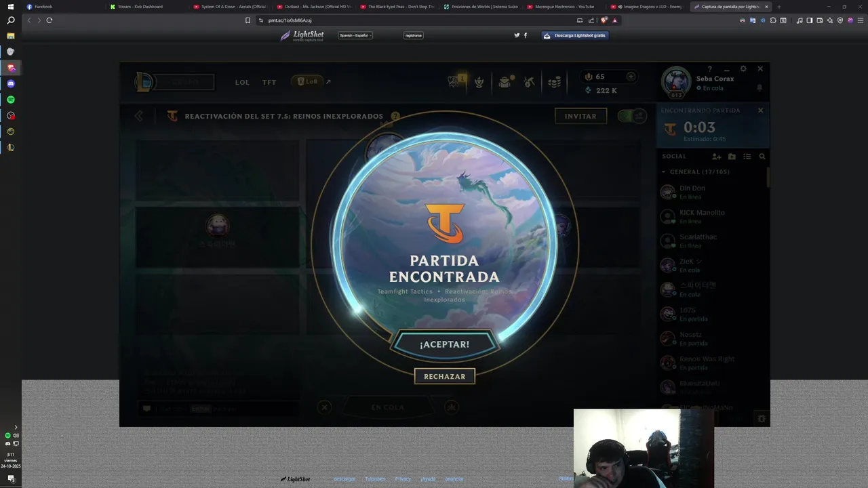Open the Windows Start button

[x=11, y=6]
